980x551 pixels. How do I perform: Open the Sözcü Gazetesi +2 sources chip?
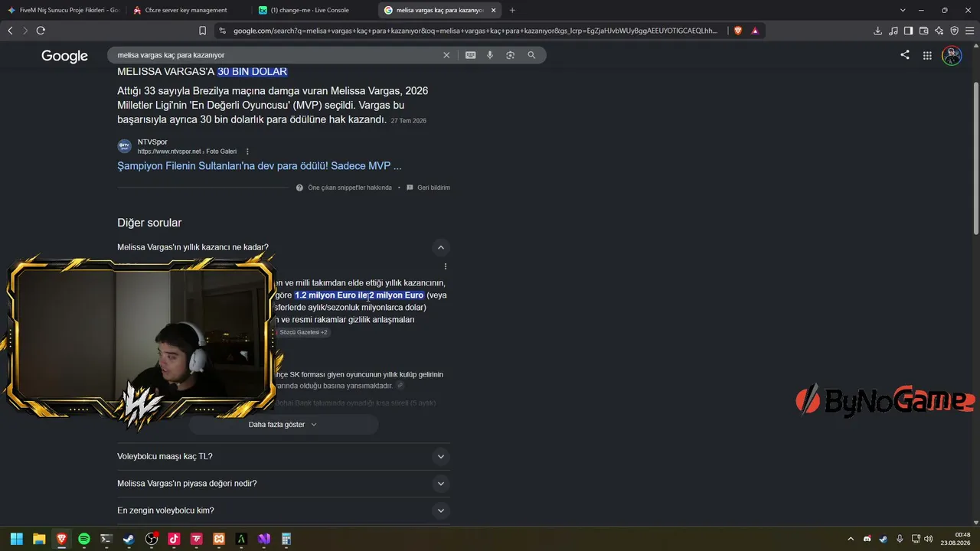click(303, 332)
